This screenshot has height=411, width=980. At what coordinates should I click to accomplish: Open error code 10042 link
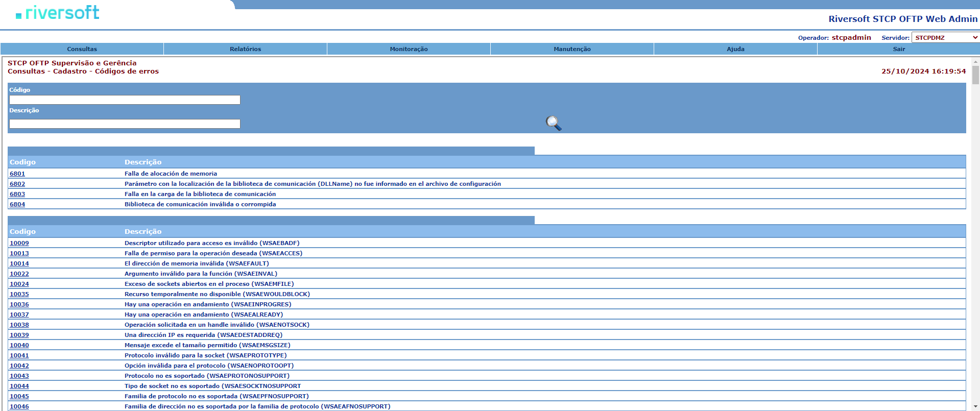point(19,366)
